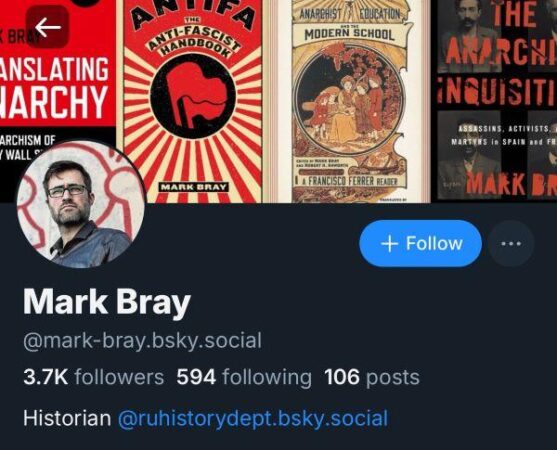
Task: Click the circular illustration on Modern School cover
Action: click(x=350, y=102)
